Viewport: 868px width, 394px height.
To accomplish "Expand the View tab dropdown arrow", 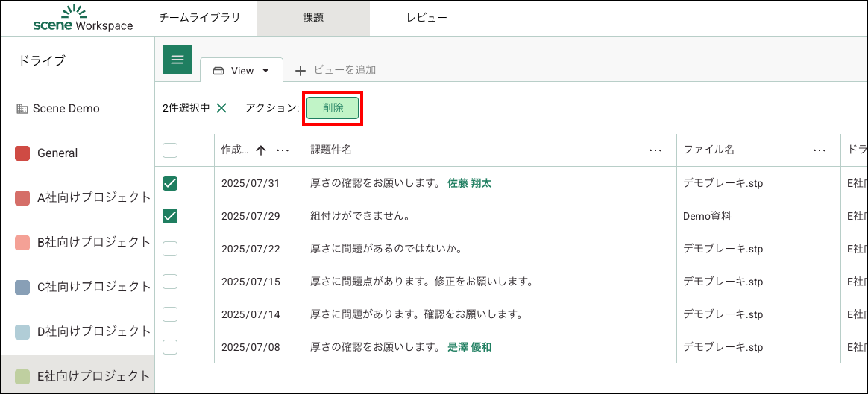I will 266,71.
